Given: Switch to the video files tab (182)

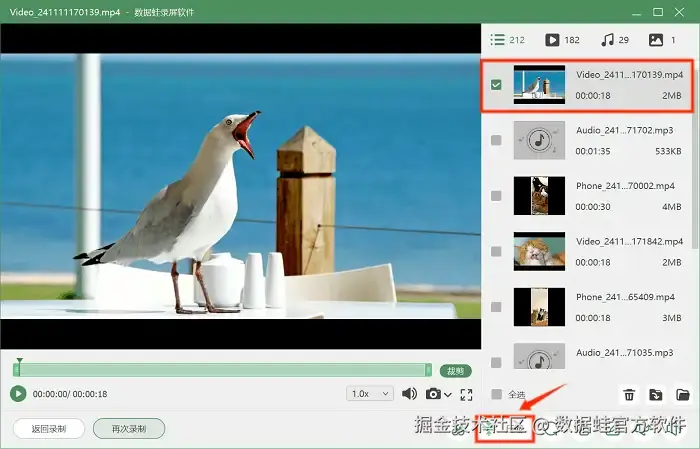Looking at the screenshot, I should [562, 40].
